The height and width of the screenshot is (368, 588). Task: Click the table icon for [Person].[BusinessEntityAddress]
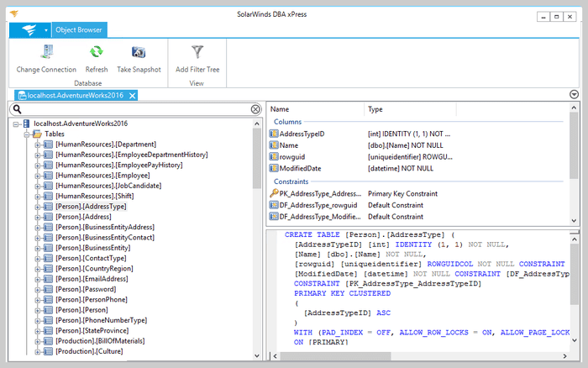(48, 227)
